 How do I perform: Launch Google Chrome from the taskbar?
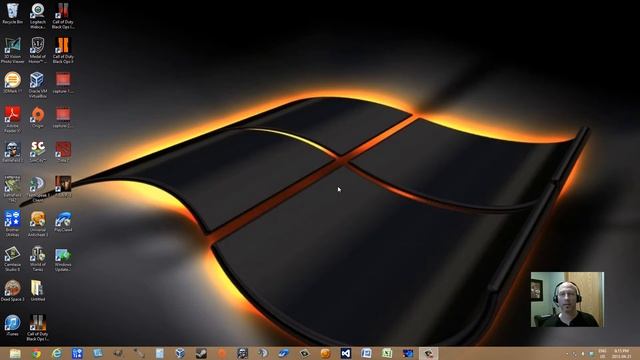click(36, 353)
